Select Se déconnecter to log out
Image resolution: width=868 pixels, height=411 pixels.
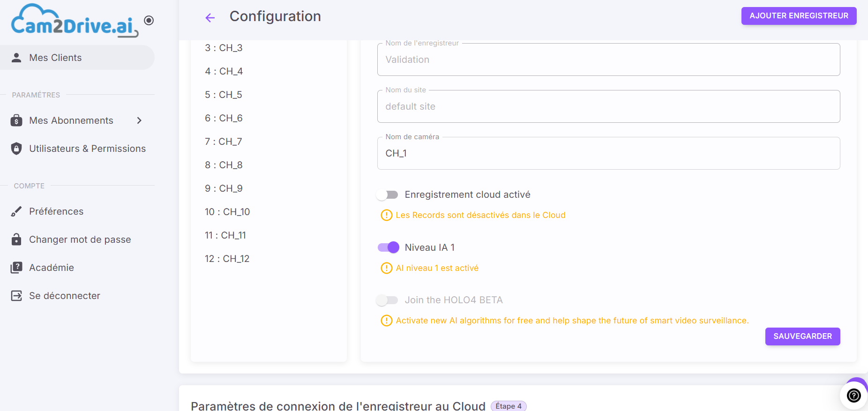(77, 296)
